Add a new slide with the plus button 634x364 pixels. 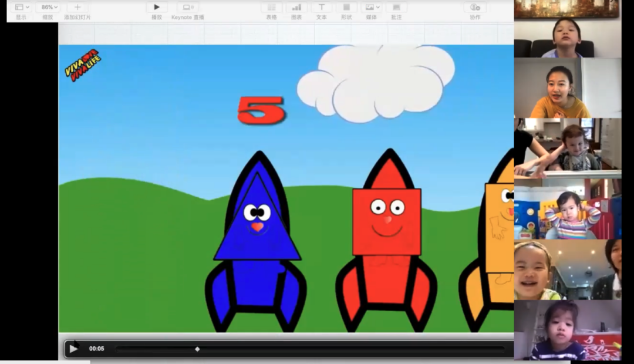[77, 7]
